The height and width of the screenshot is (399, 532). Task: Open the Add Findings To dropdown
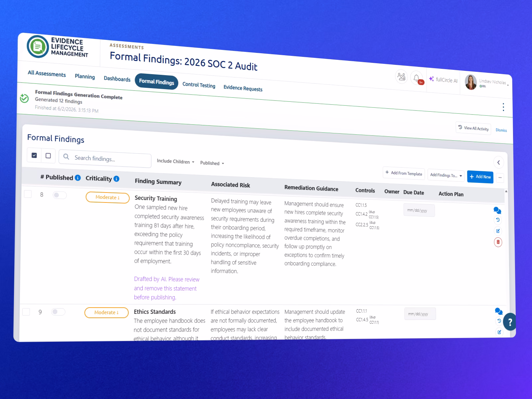[446, 175]
